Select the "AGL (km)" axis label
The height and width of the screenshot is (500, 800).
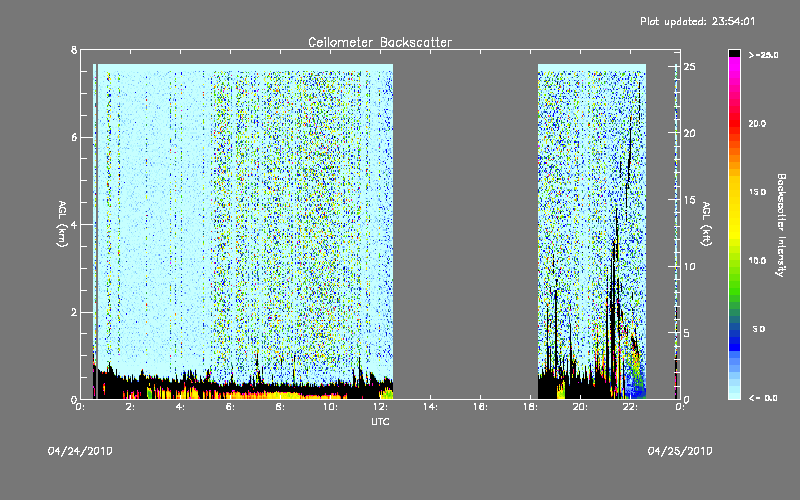pos(62,224)
